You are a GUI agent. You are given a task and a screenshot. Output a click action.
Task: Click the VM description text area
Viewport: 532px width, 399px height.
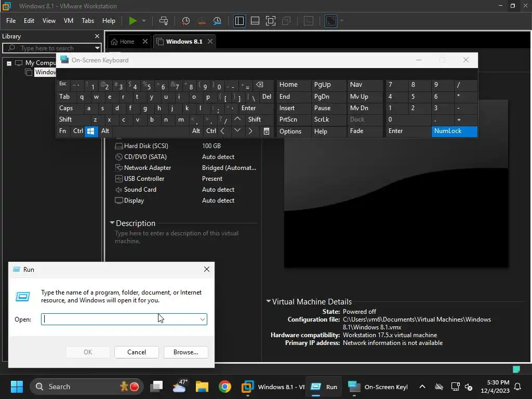177,237
